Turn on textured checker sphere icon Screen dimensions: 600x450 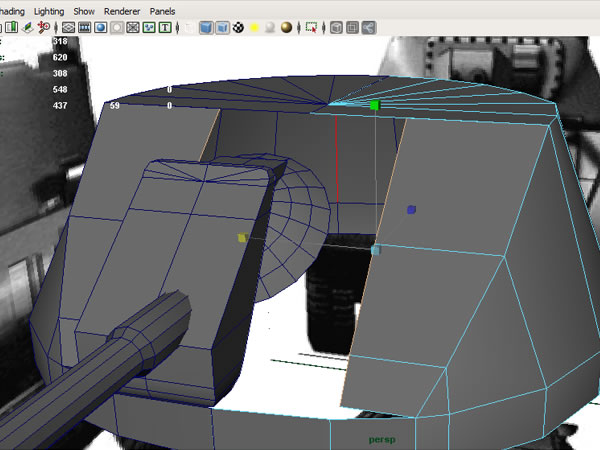pos(238,28)
